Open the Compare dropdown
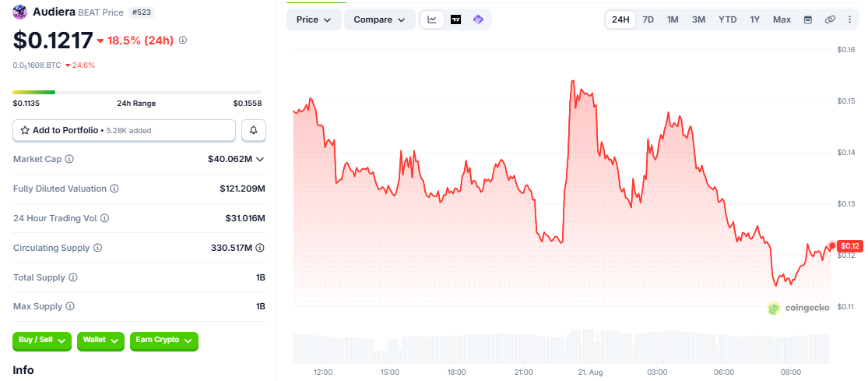 click(x=380, y=19)
